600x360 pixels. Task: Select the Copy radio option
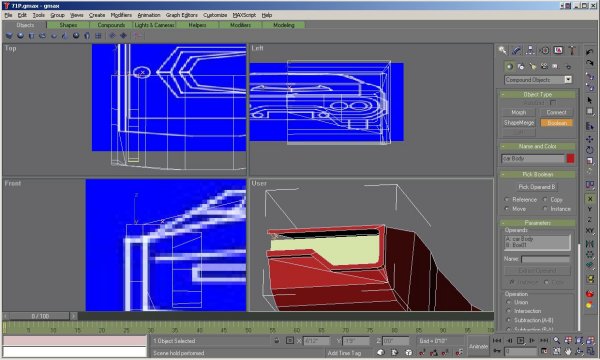coord(553,200)
